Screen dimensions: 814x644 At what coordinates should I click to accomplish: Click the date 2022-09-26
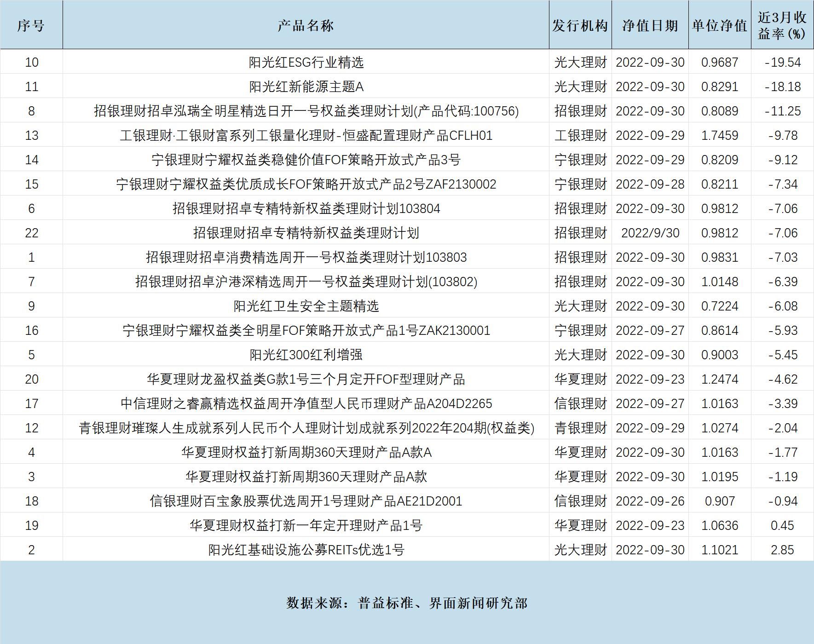[x=650, y=501]
